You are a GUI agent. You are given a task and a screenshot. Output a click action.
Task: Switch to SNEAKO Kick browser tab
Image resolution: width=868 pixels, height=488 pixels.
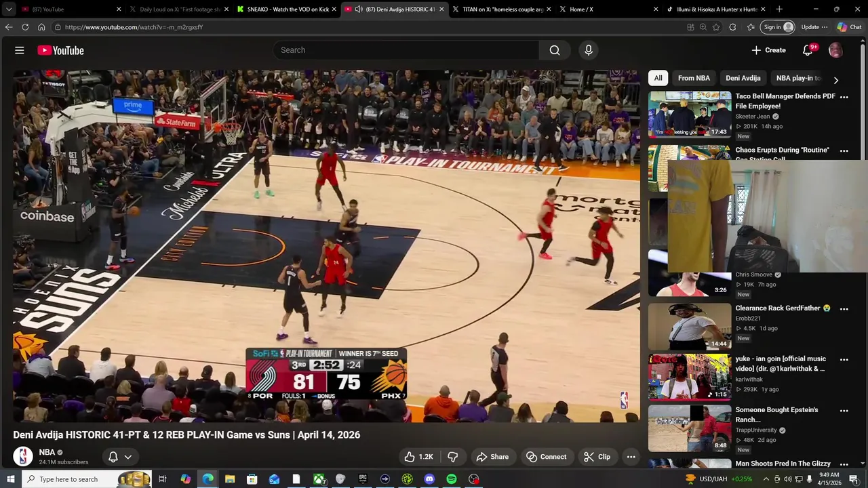[288, 9]
